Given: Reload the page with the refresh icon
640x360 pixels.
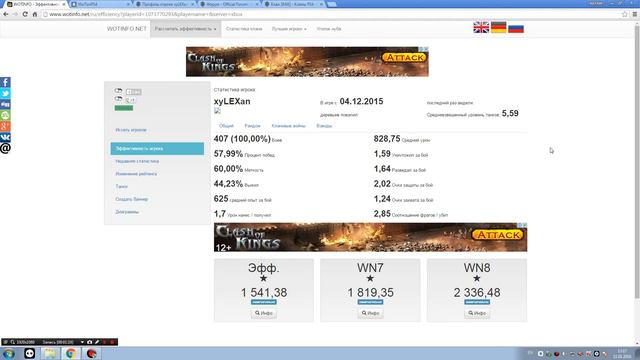Looking at the screenshot, I should click(x=25, y=14).
